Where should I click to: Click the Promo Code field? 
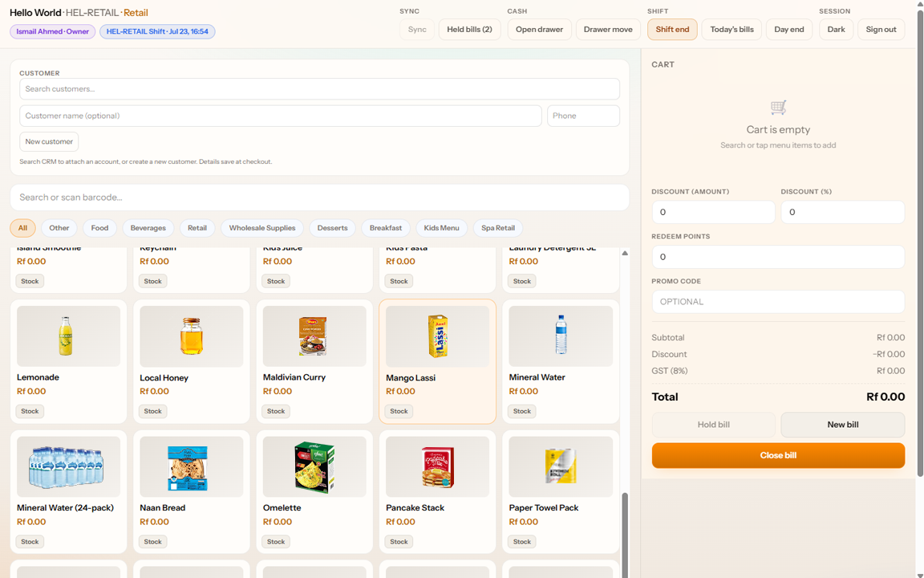click(778, 302)
